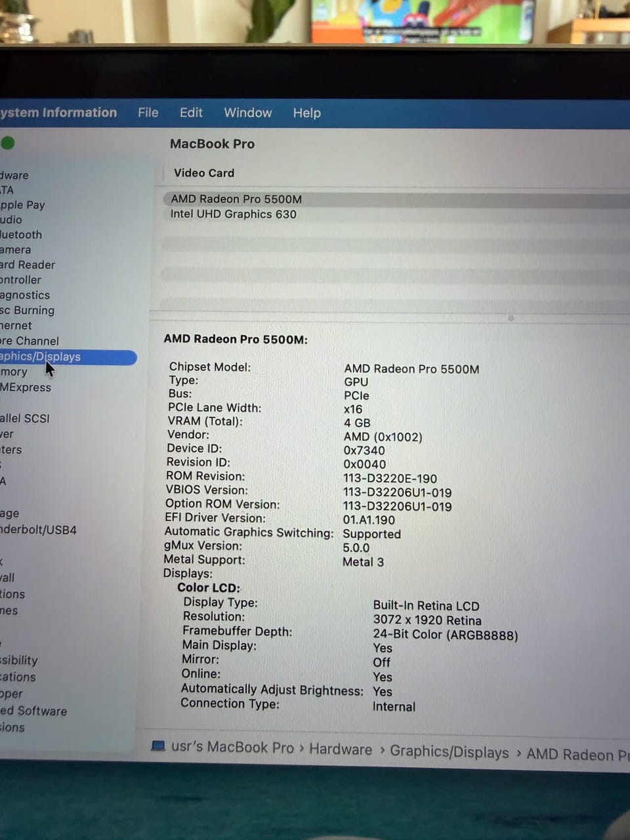The height and width of the screenshot is (840, 630).
Task: Click the Chipset Model label
Action: [x=210, y=367]
